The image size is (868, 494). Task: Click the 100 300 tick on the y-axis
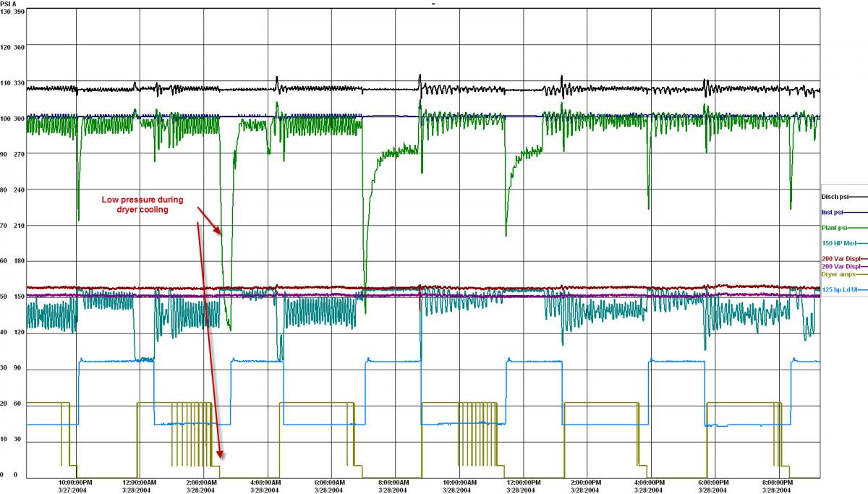[12, 119]
